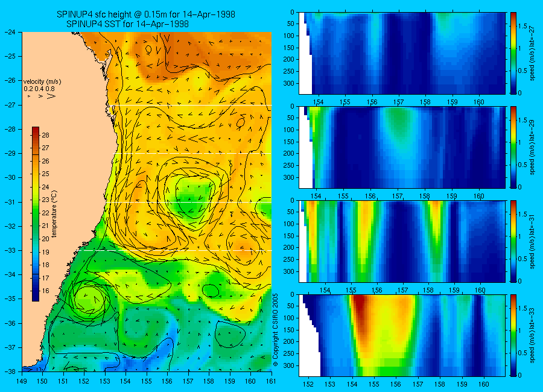Select the '© Copyright CSIRO 2005' vertical text

click(x=276, y=330)
